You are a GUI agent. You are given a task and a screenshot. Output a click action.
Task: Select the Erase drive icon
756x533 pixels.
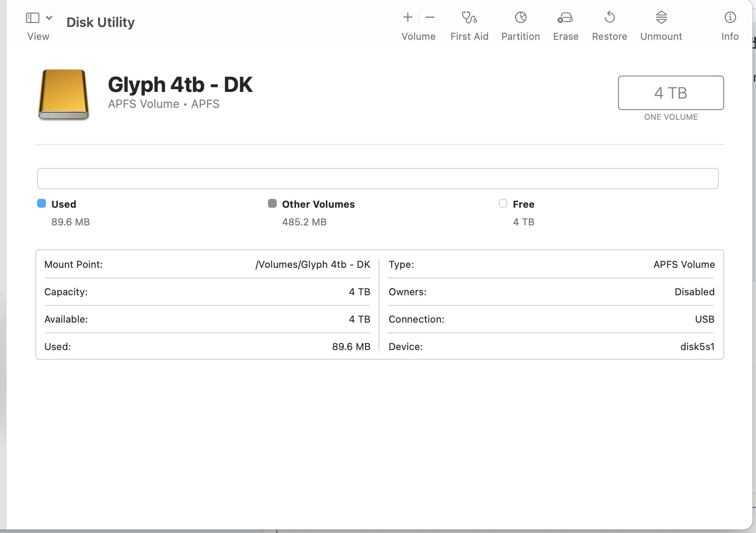point(565,17)
